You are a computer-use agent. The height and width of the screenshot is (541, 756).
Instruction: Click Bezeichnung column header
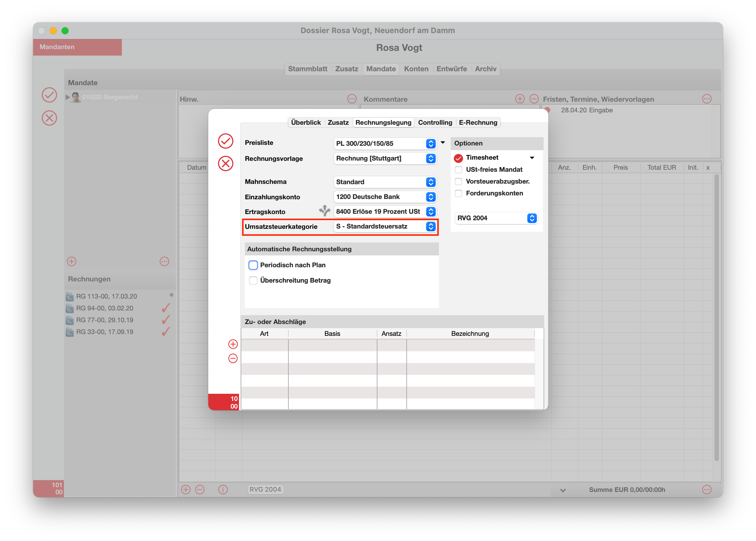pos(470,333)
